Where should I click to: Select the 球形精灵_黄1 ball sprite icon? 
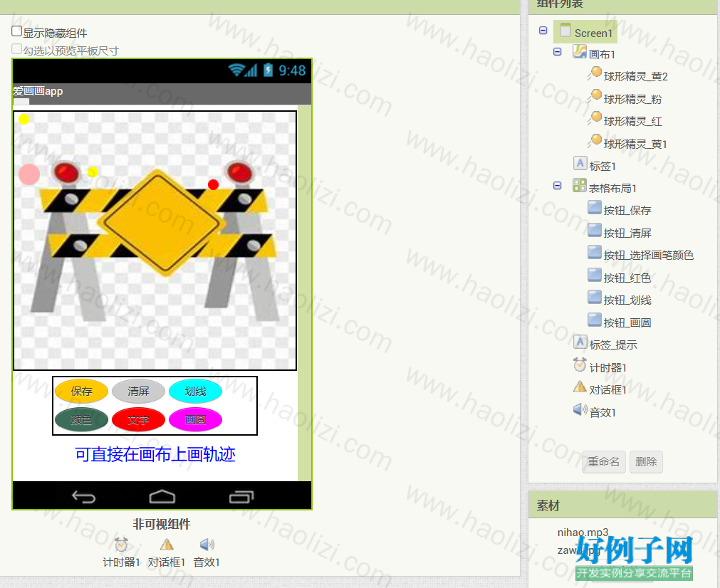tap(595, 141)
